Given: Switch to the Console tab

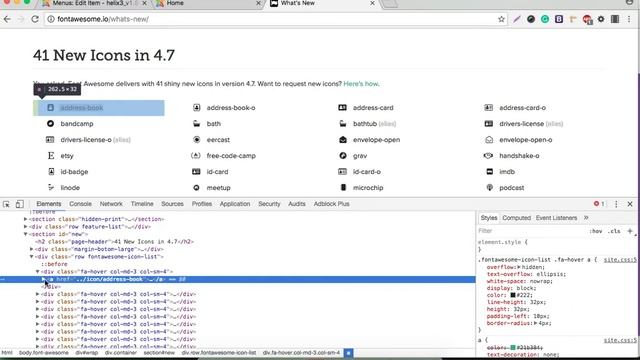Looking at the screenshot, I should 80,204.
